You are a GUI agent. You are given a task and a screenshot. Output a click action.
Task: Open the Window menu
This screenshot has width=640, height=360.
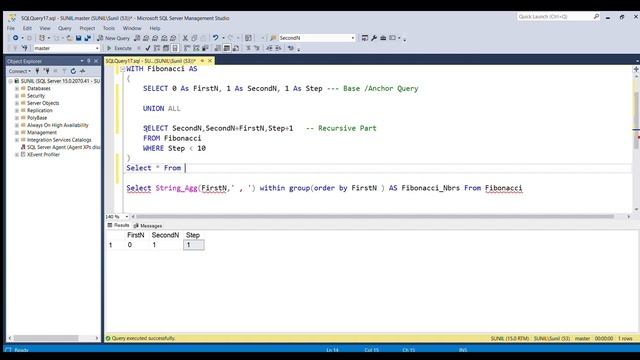(132, 28)
